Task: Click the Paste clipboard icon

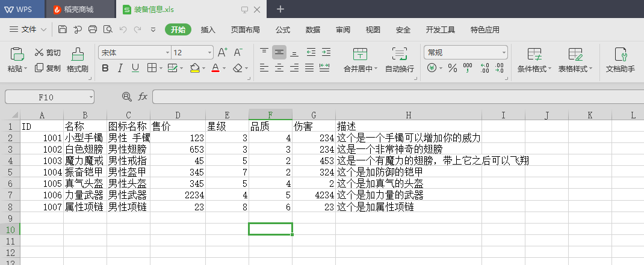Action: (x=17, y=54)
